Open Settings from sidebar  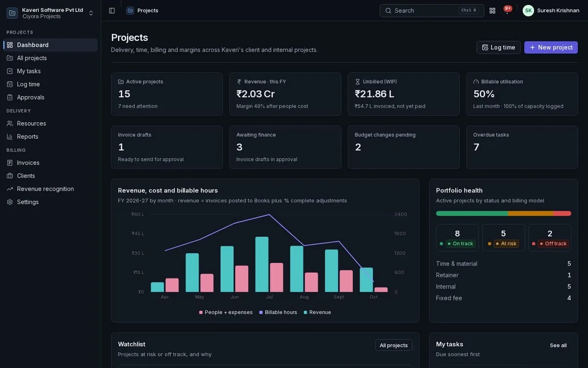50,202
